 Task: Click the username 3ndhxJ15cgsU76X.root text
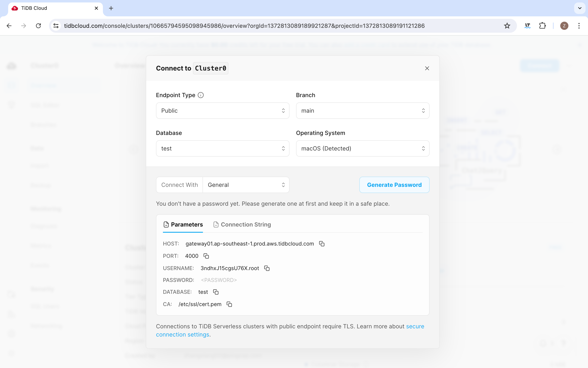pyautogui.click(x=230, y=268)
